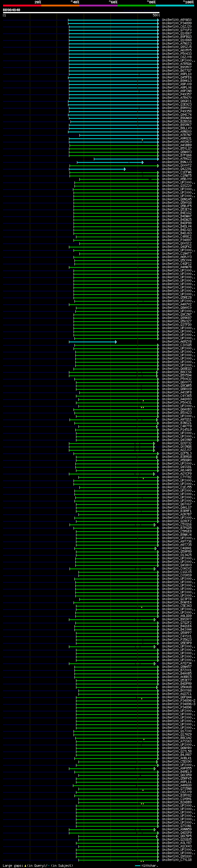Click the label UniRef100_P14519
The image size is (197, 868).
[x=177, y=430]
